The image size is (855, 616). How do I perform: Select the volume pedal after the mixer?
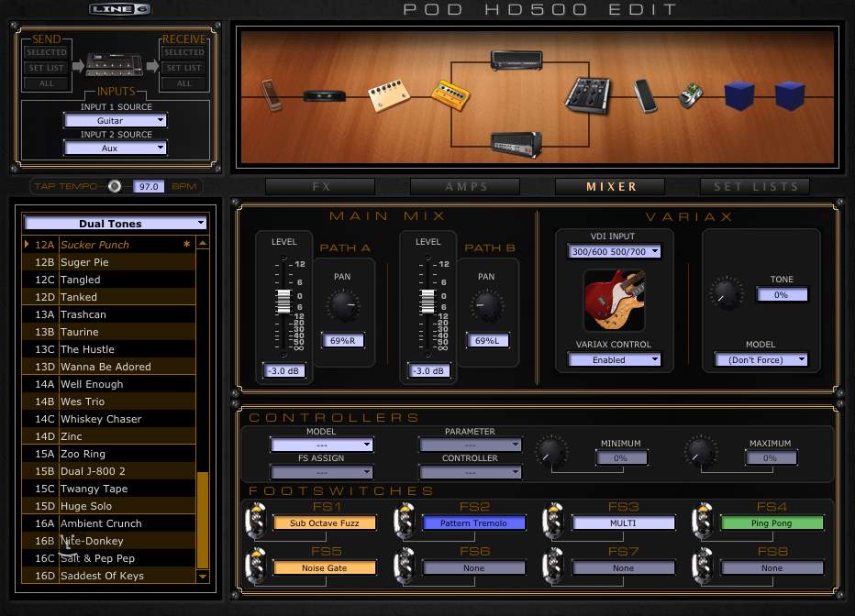(645, 96)
